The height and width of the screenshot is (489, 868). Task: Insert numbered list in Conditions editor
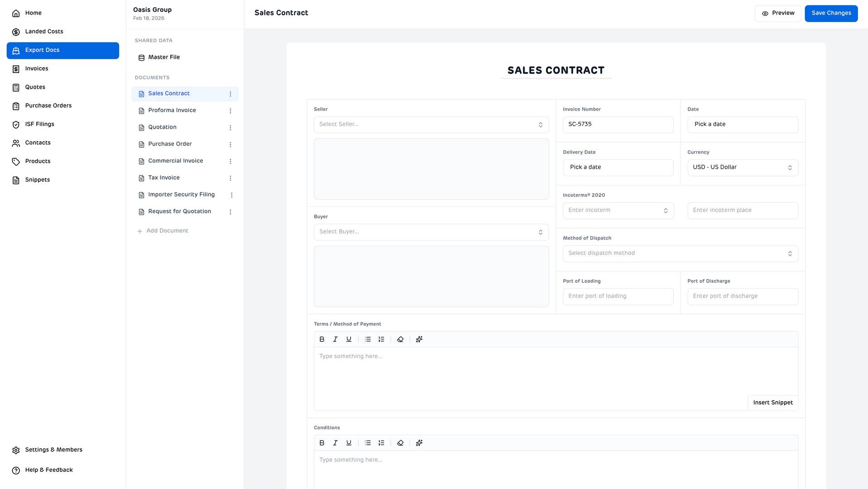tap(381, 443)
